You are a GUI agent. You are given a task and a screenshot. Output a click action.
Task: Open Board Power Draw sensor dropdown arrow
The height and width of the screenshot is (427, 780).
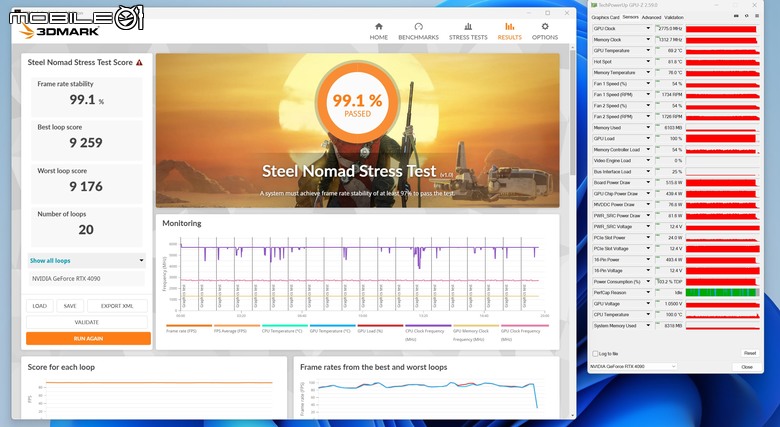(648, 183)
